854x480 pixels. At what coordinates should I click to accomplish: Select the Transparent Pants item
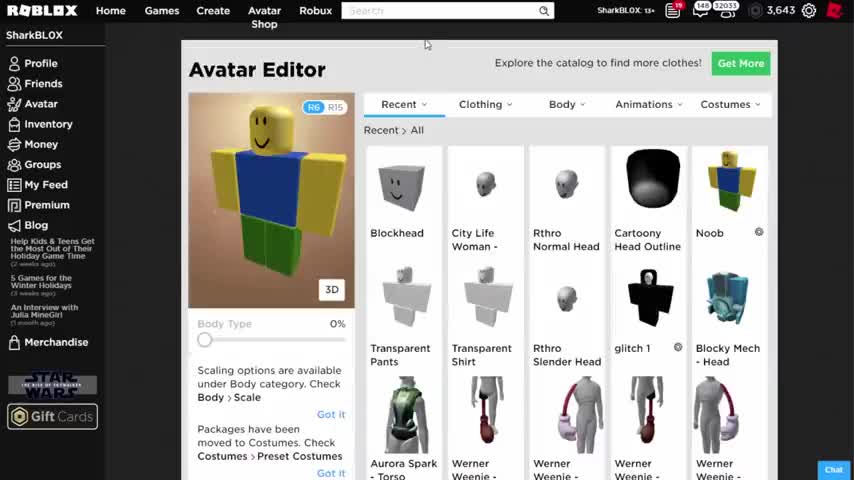tap(404, 315)
